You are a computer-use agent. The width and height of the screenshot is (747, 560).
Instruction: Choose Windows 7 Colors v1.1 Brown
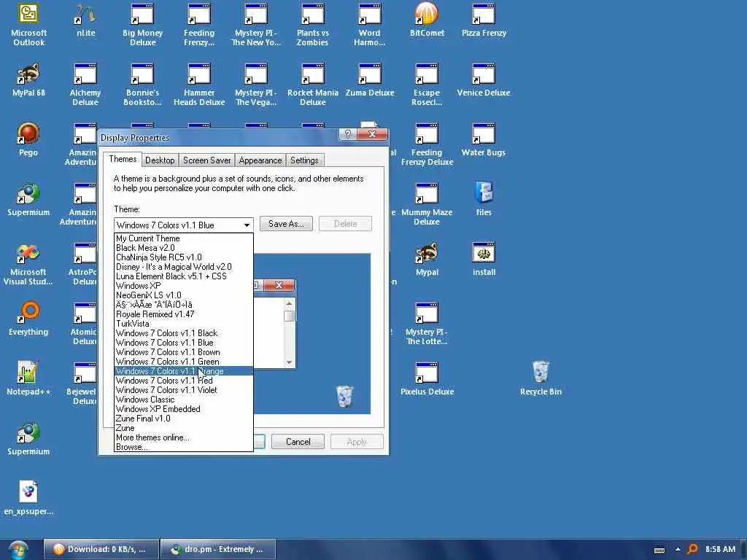click(183, 352)
